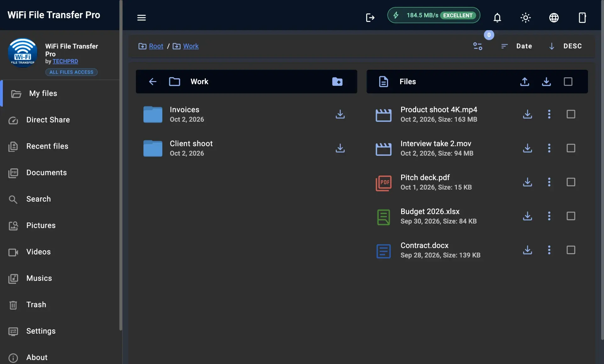Download Pitch deck.pdf
The height and width of the screenshot is (364, 604).
tap(528, 182)
